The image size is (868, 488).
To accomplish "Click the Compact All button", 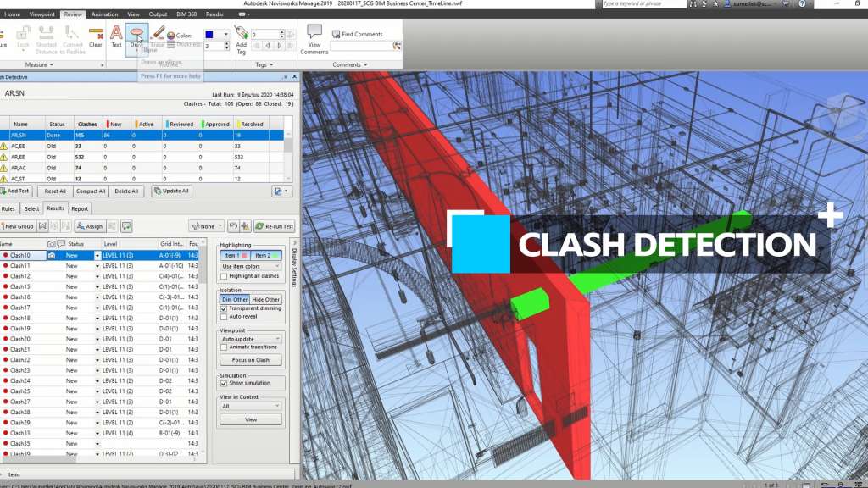I will coord(91,191).
